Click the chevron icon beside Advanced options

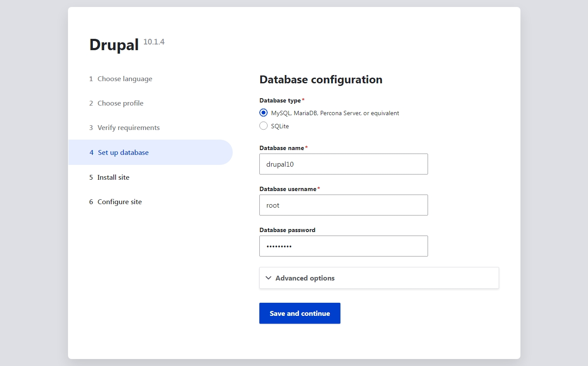pos(269,278)
